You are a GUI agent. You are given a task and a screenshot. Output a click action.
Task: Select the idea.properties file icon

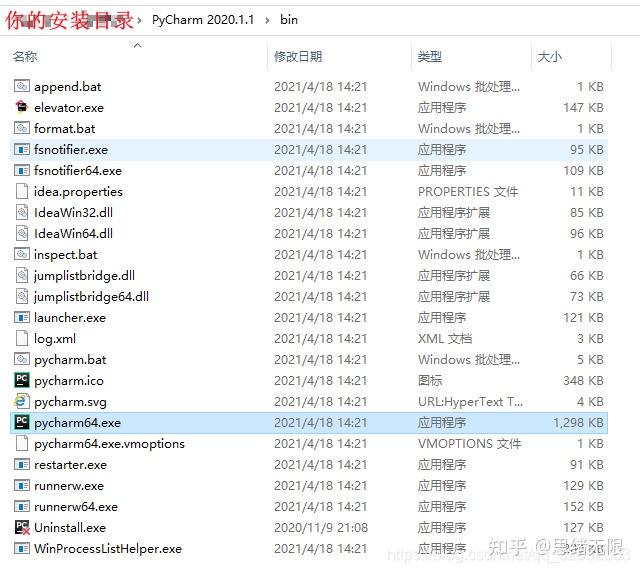coord(22,191)
